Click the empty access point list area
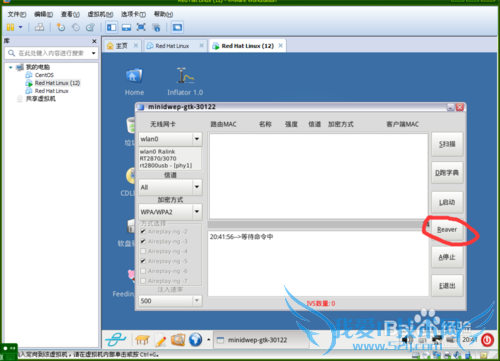This screenshot has width=500, height=361. pyautogui.click(x=318, y=176)
